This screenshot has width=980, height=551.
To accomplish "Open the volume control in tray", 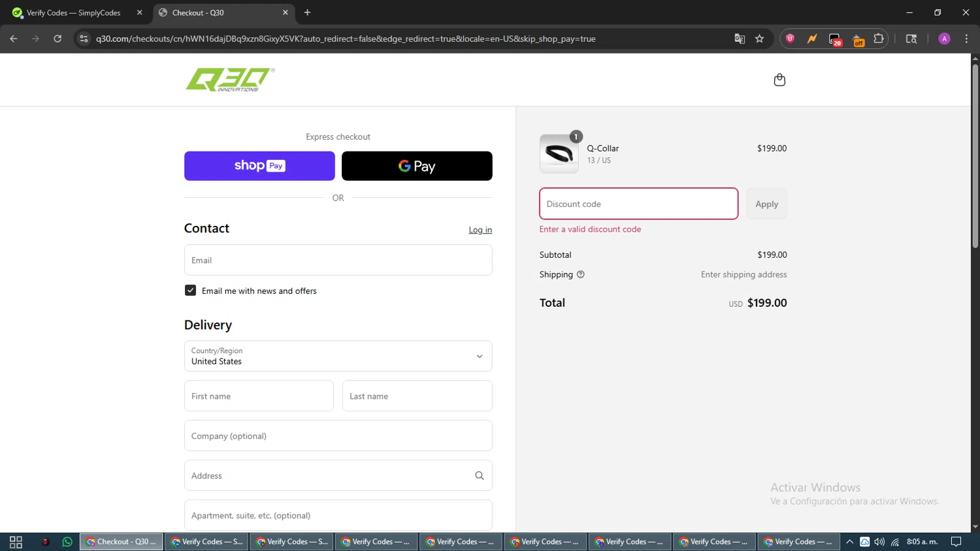I will 879,542.
